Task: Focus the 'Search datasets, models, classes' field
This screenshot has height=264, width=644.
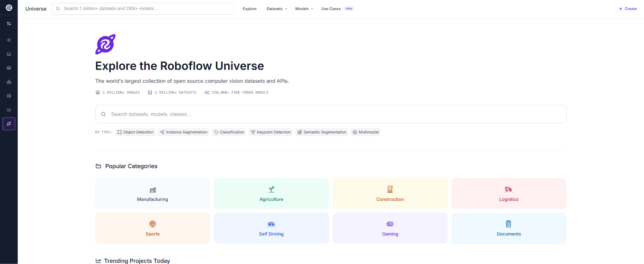Action: coord(331,114)
